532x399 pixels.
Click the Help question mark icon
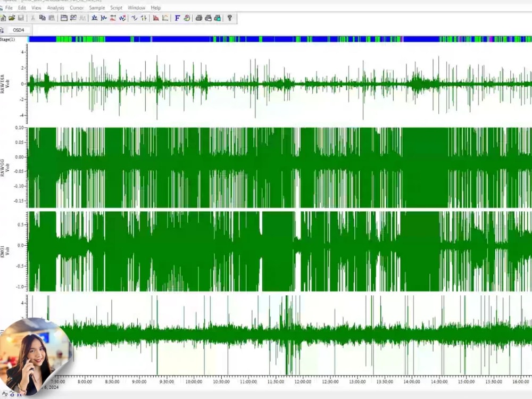[x=230, y=18]
